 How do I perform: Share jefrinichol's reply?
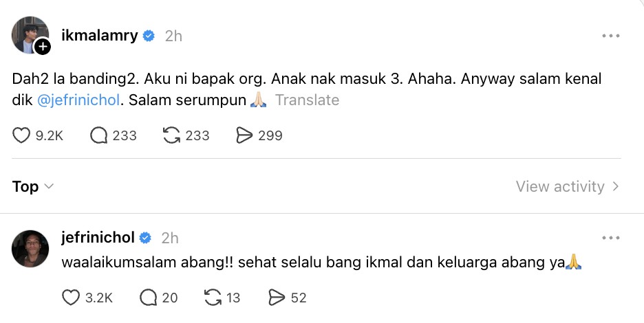tap(277, 298)
